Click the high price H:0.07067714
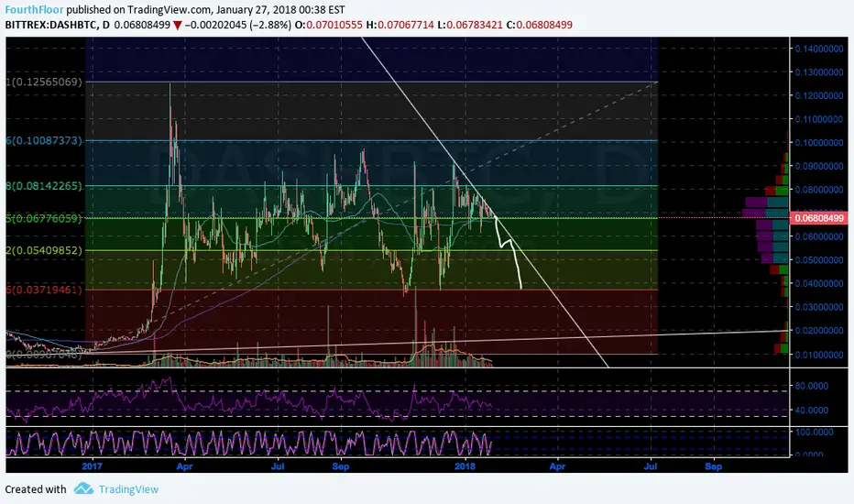 point(400,25)
